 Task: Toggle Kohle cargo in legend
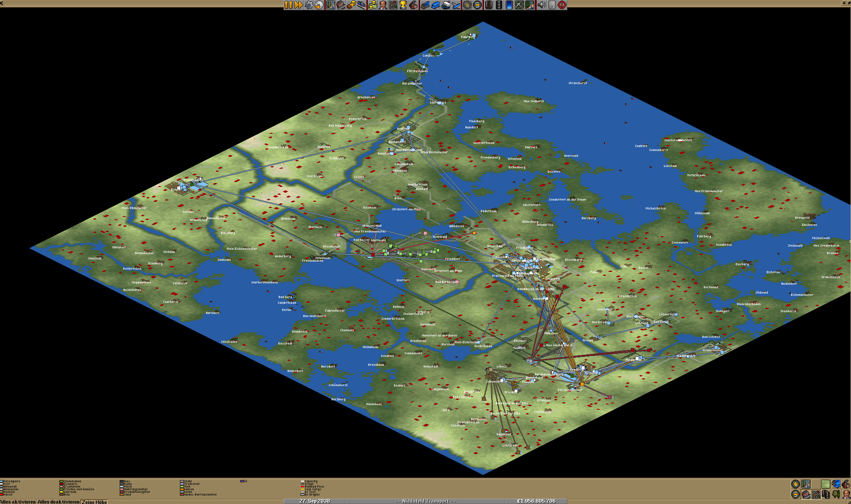click(x=128, y=484)
